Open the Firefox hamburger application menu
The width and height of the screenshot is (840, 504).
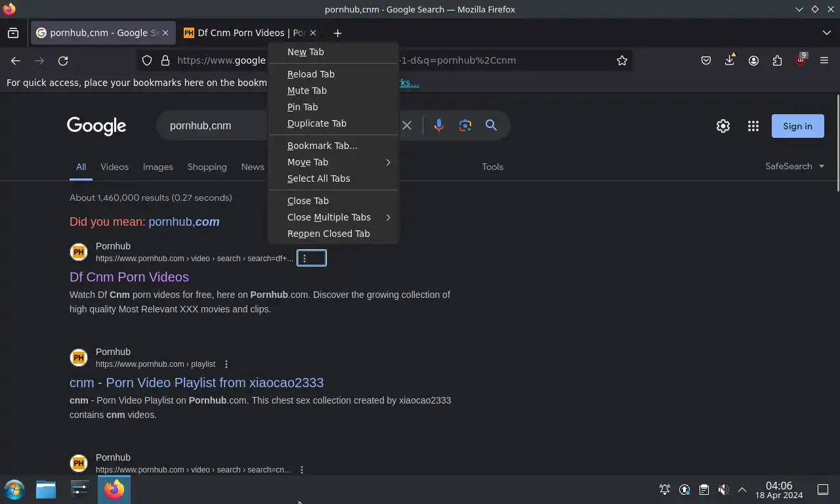[824, 60]
